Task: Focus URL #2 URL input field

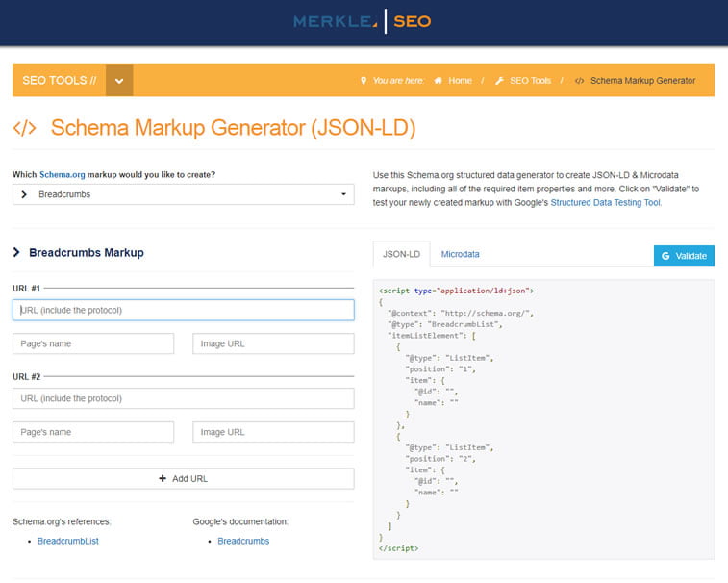Action: [x=184, y=398]
